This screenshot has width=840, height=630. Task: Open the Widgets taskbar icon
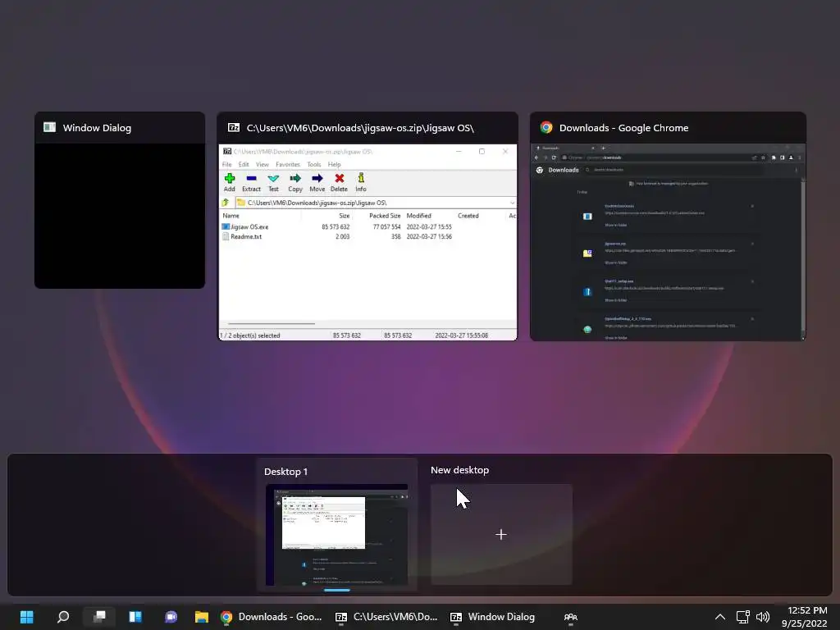tap(135, 617)
